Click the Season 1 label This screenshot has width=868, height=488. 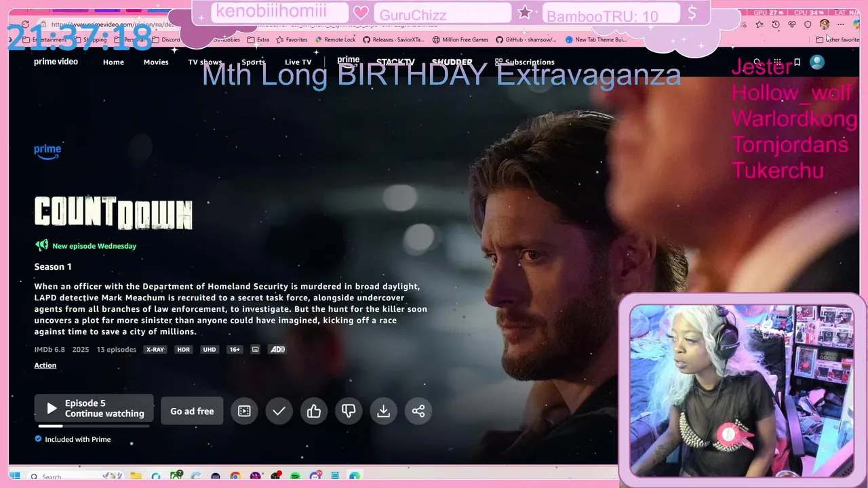(53, 266)
